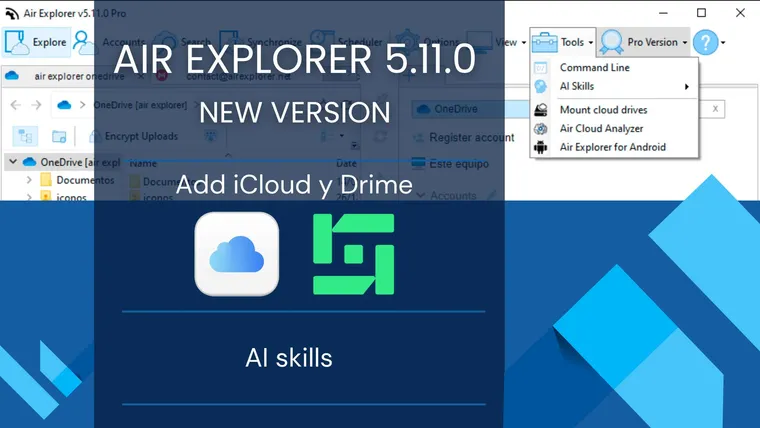The width and height of the screenshot is (760, 428).
Task: Expand the Documentos folder chevron
Action: pos(29,180)
